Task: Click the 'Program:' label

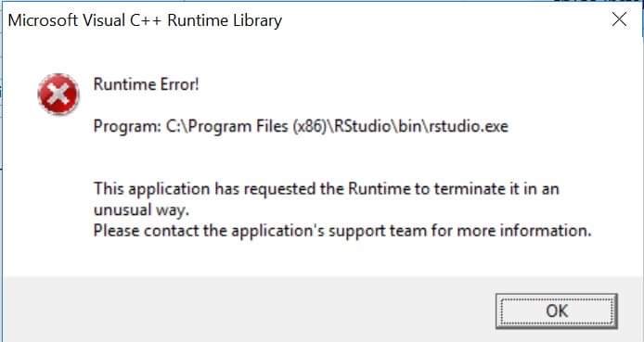Action: point(127,126)
